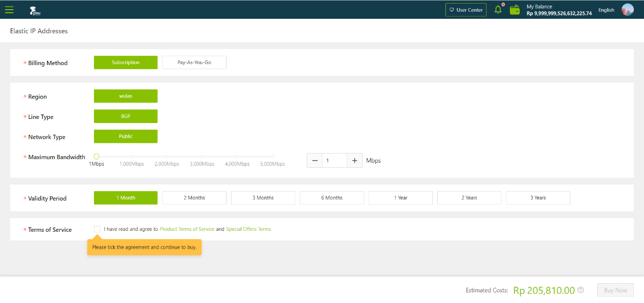Select 2 Months validity period

coord(194,198)
